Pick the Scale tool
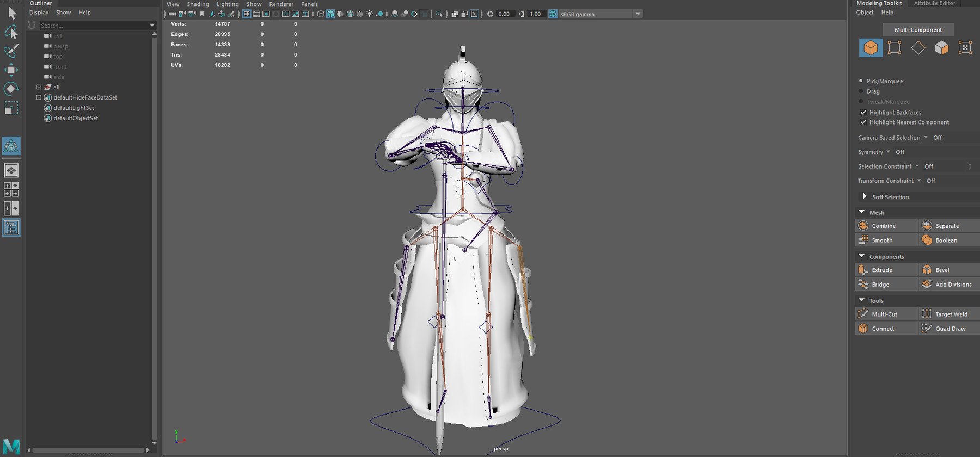Image resolution: width=980 pixels, height=457 pixels. [11, 108]
